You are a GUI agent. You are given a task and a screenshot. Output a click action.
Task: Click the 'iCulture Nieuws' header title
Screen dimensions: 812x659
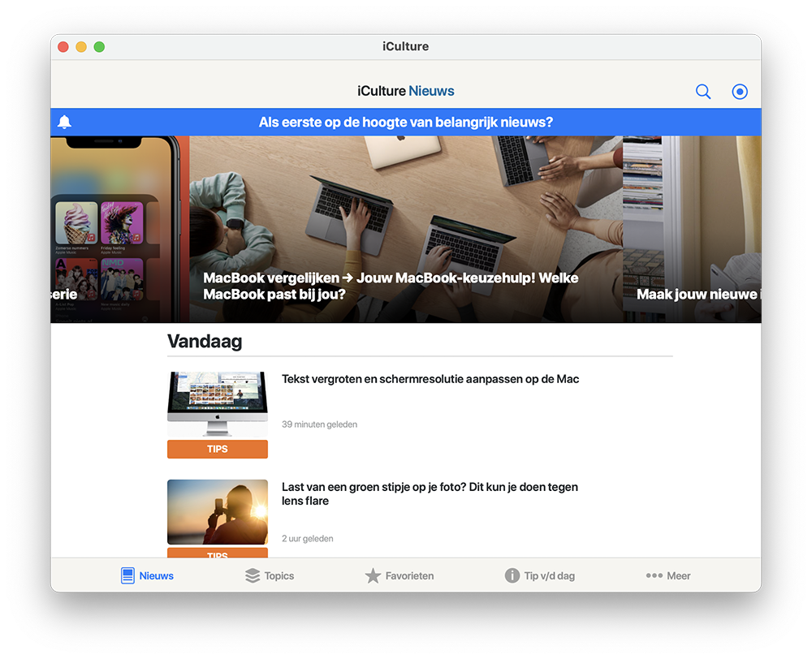[x=405, y=91]
